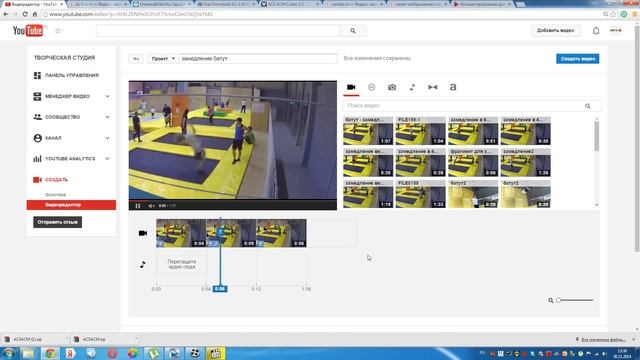The image size is (640, 360).
Task: Select the clip thumbnail with duration 1:07
Action: point(368,131)
